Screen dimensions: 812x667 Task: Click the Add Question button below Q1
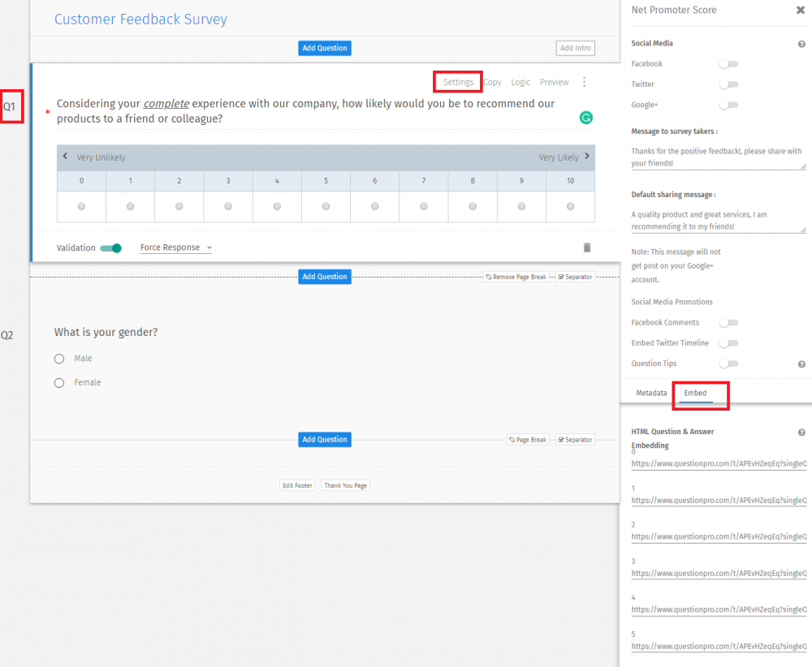324,277
